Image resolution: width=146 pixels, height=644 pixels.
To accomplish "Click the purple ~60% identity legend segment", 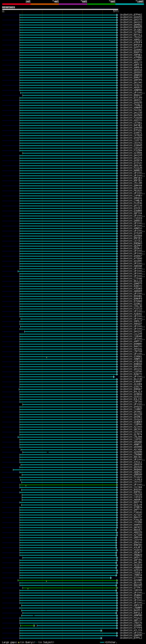I will point(73,4).
